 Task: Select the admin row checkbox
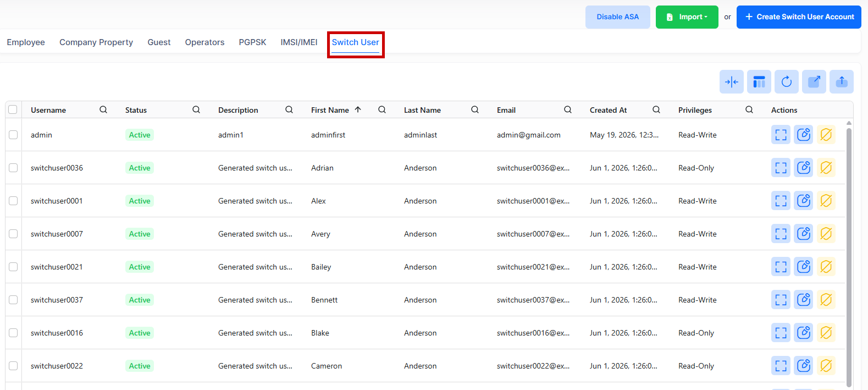[13, 135]
